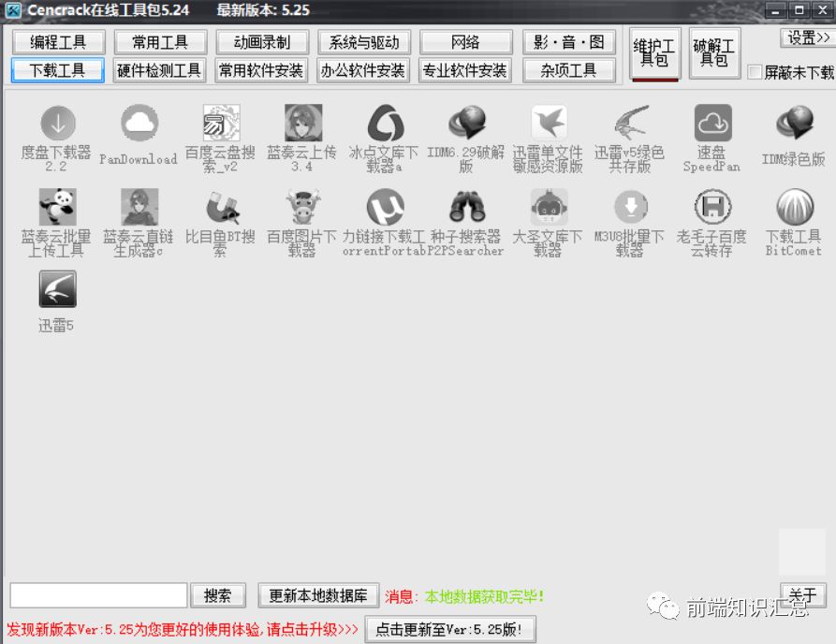Open 蓝奏云直链生成器 icon

139,207
